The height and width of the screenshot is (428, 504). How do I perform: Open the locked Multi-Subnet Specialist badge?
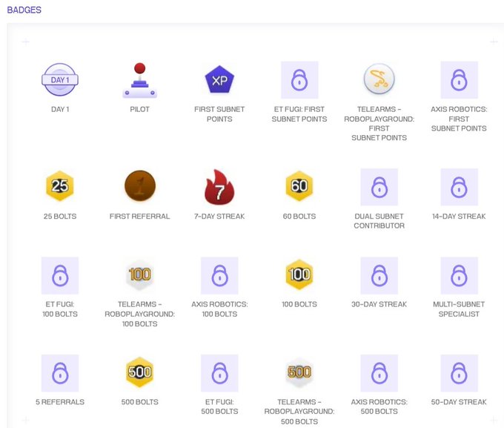click(459, 275)
